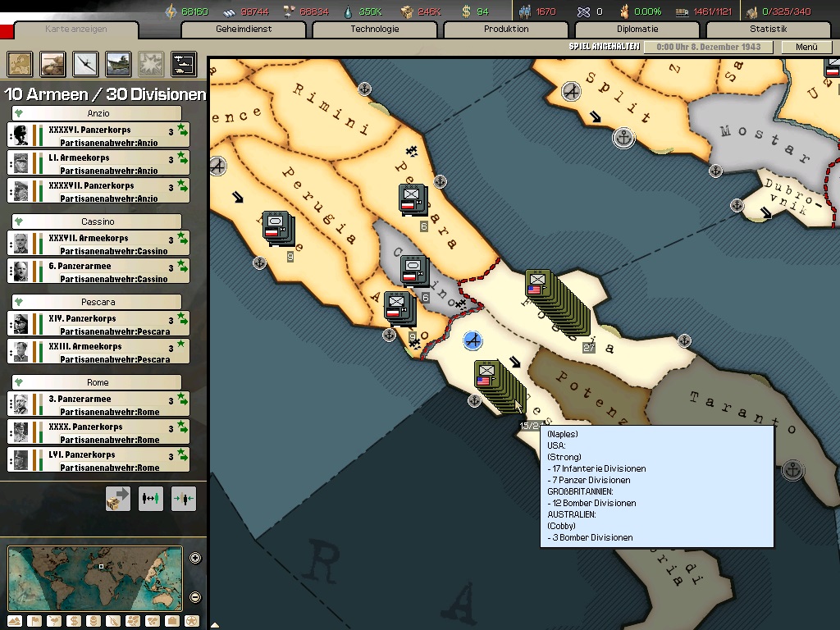Screen dimensions: 840x630
Task: Click the Rome province header
Action: (x=97, y=382)
